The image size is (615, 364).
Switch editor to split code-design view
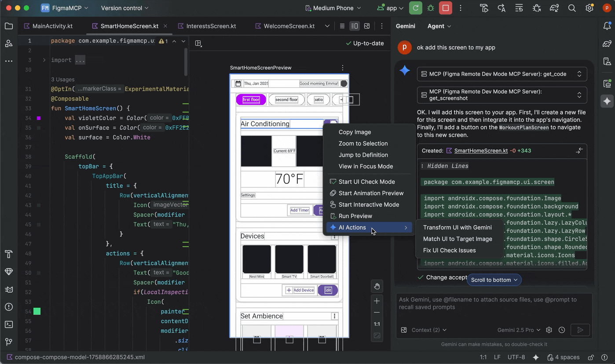coord(354,26)
